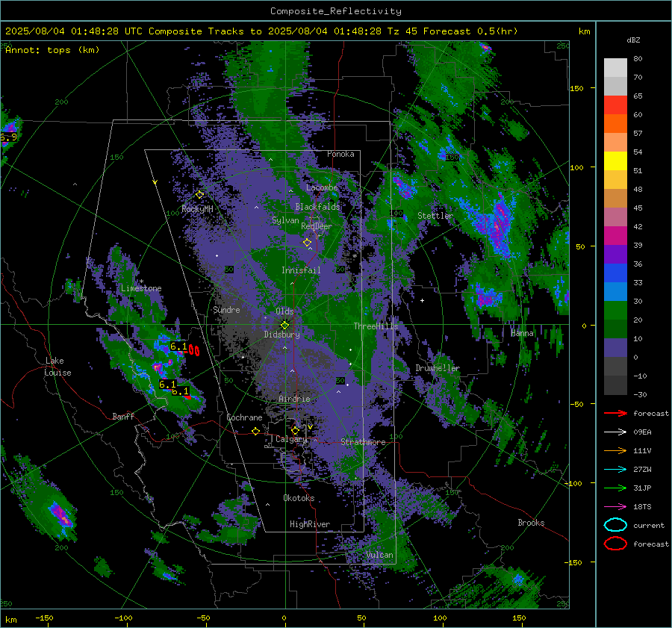The width and height of the screenshot is (672, 628).
Task: Click the 'Annot: tops (km)' annotation label
Action: pos(52,50)
